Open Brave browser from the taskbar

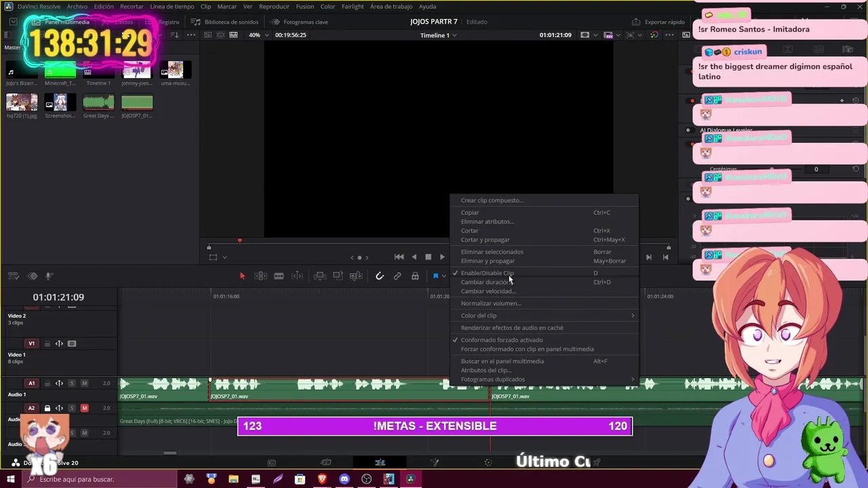(322, 479)
